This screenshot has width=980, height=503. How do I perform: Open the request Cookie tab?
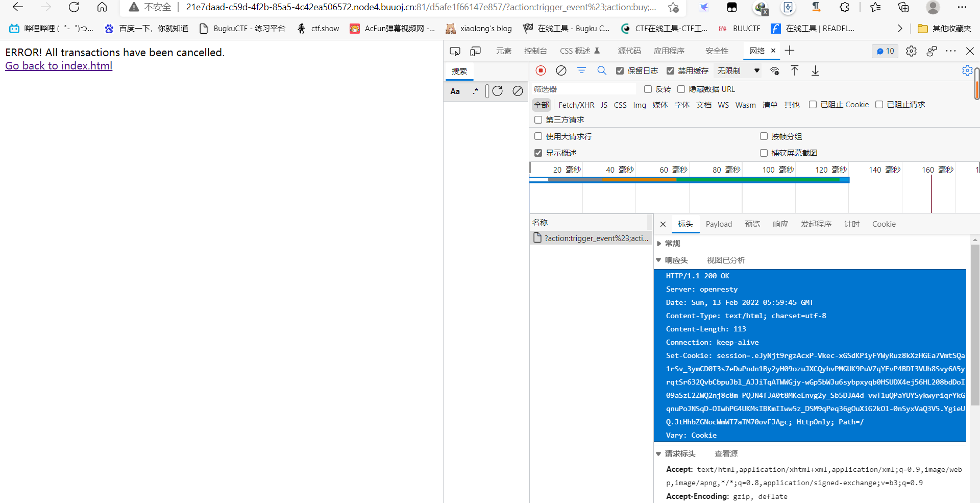point(884,224)
